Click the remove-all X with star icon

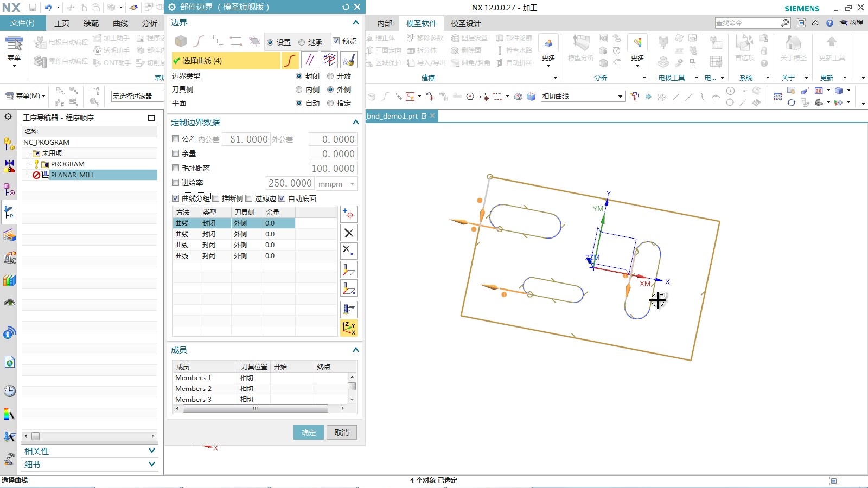pyautogui.click(x=349, y=251)
